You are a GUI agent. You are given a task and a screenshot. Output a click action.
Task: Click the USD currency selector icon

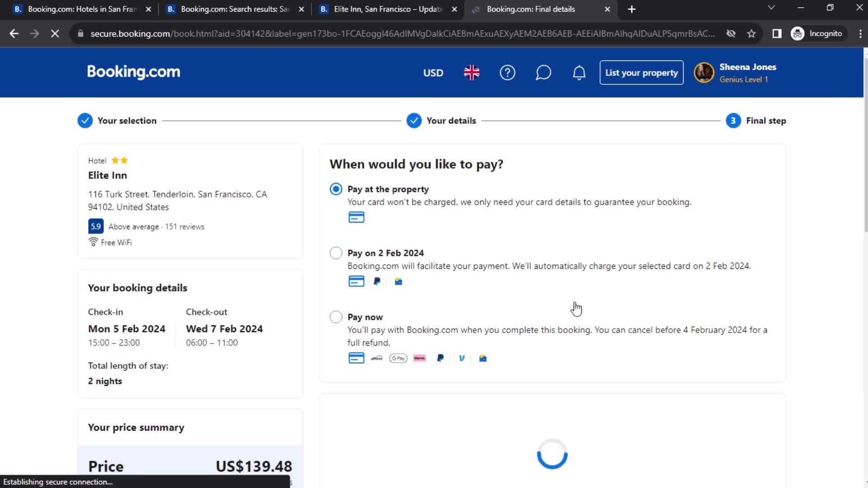433,73
